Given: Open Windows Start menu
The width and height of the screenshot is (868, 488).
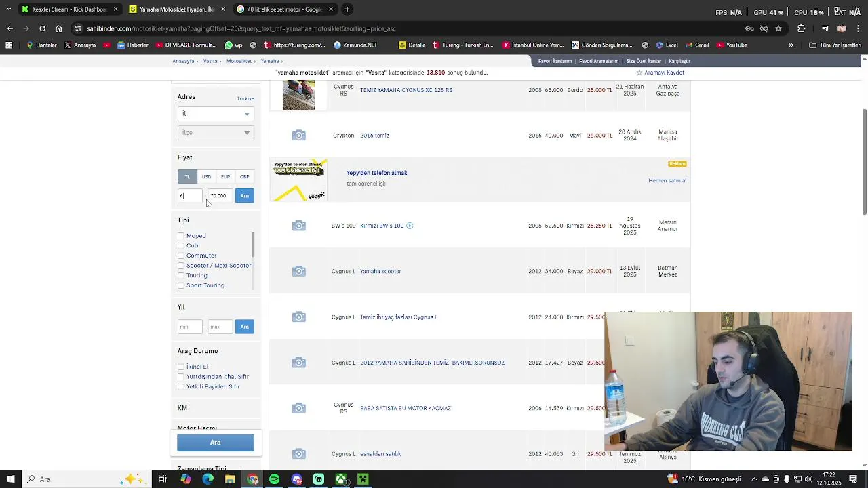Looking at the screenshot, I should (x=11, y=479).
